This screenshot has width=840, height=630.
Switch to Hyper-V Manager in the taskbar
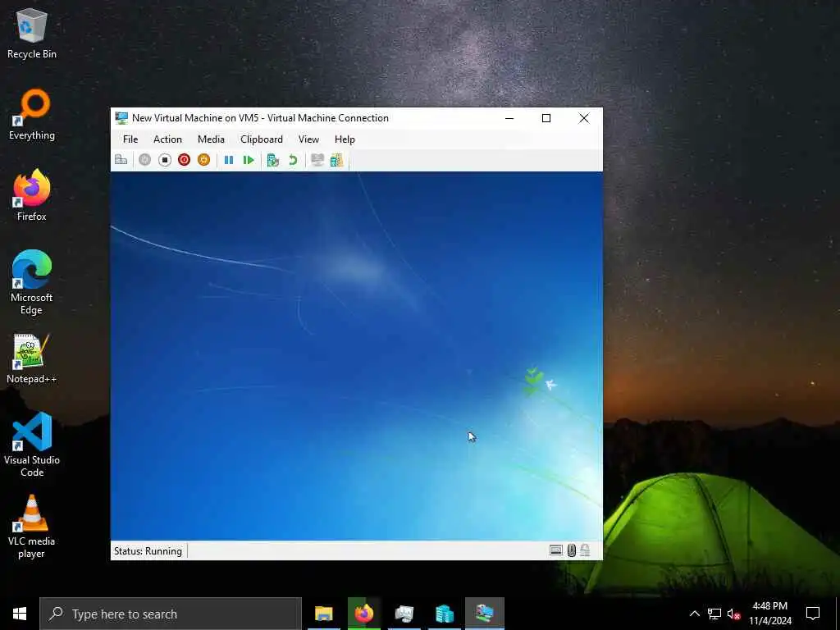click(x=444, y=614)
